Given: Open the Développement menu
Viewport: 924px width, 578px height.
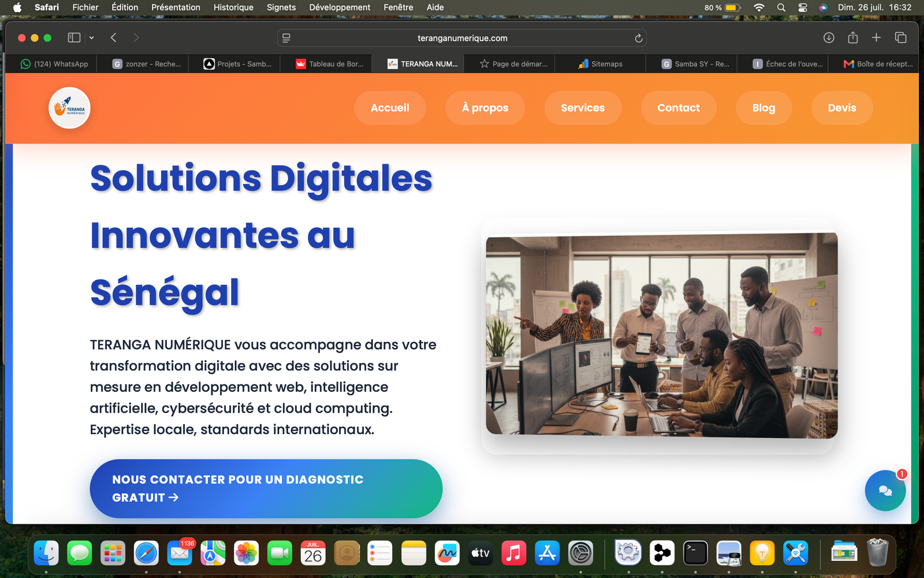Looking at the screenshot, I should pyautogui.click(x=340, y=7).
